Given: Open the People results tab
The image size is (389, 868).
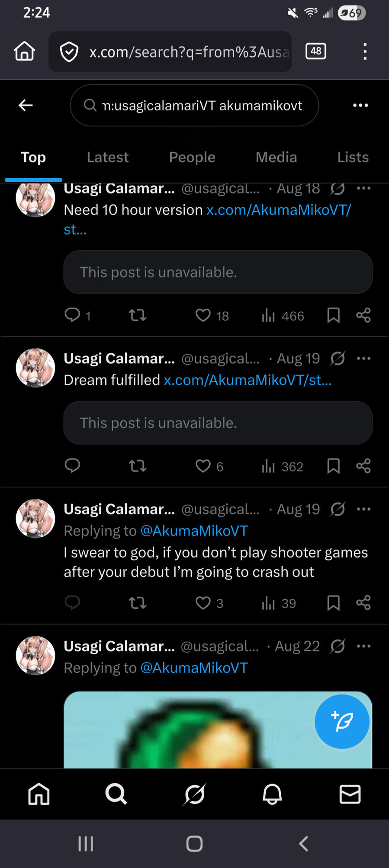Looking at the screenshot, I should [192, 157].
